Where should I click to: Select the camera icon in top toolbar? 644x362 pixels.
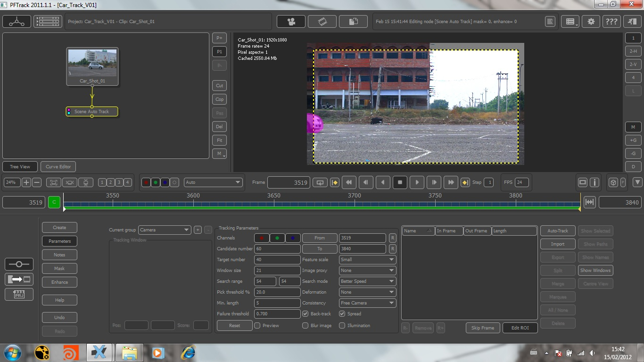coord(291,21)
